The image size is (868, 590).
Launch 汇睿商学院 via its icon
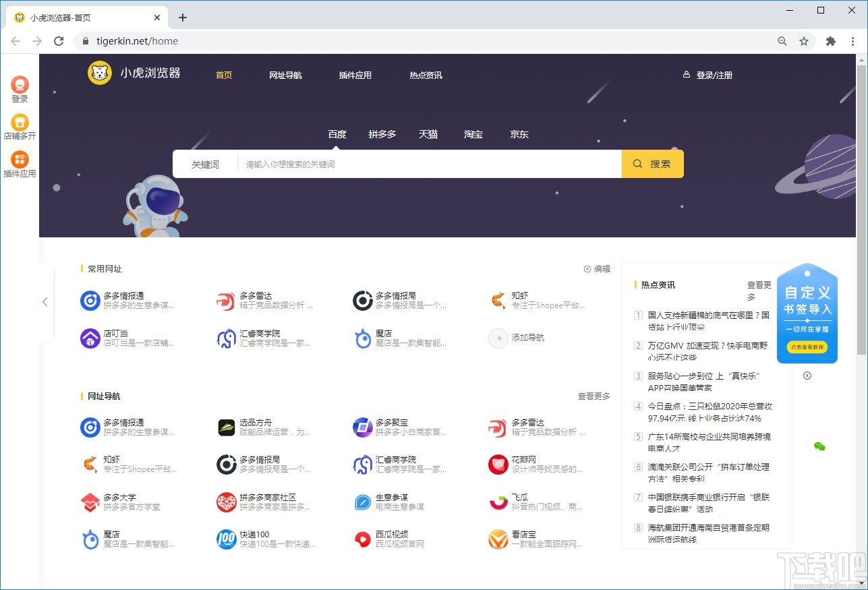[x=225, y=337]
